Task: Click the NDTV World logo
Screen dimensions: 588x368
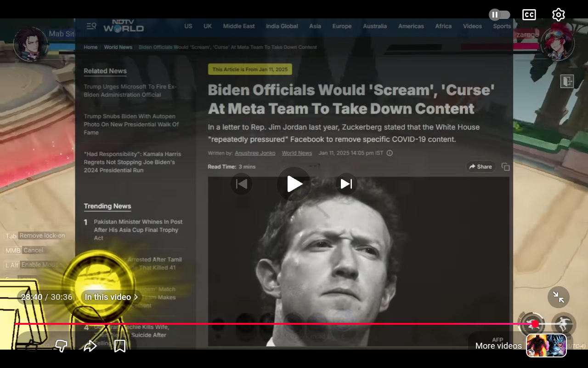Action: [x=123, y=26]
